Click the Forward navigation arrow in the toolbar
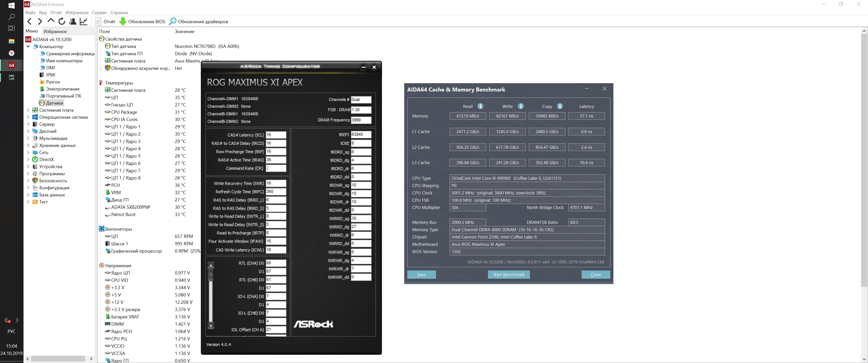This screenshot has width=868, height=363. tap(40, 21)
